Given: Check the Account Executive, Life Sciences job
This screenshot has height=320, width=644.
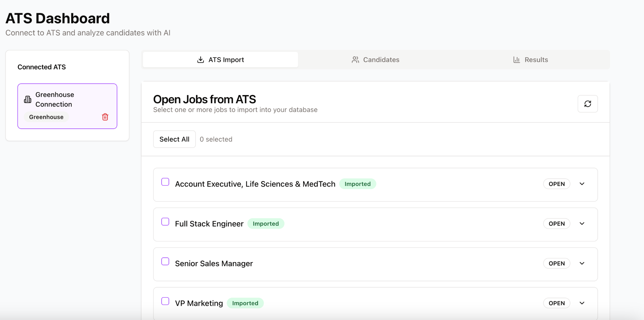Looking at the screenshot, I should 165,182.
